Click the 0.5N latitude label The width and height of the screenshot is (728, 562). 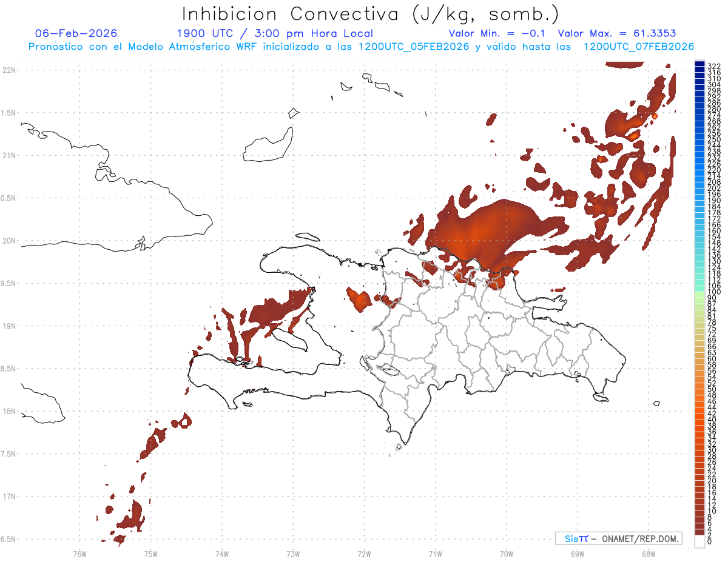(8, 198)
